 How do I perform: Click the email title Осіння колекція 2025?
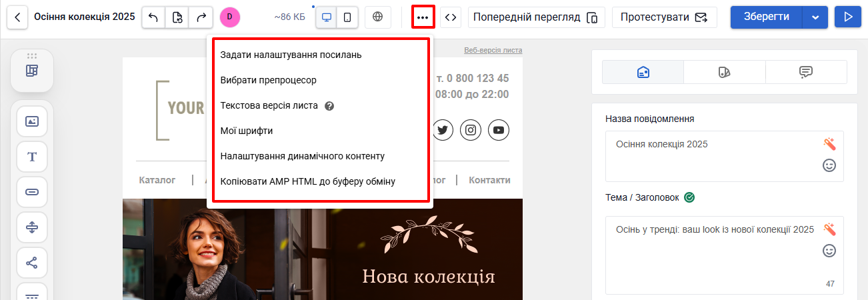84,17
